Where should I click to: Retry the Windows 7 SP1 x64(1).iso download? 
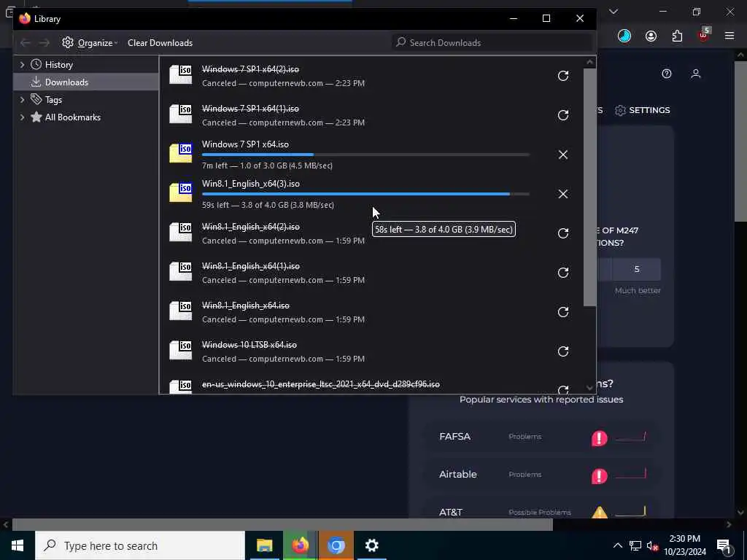pos(562,115)
